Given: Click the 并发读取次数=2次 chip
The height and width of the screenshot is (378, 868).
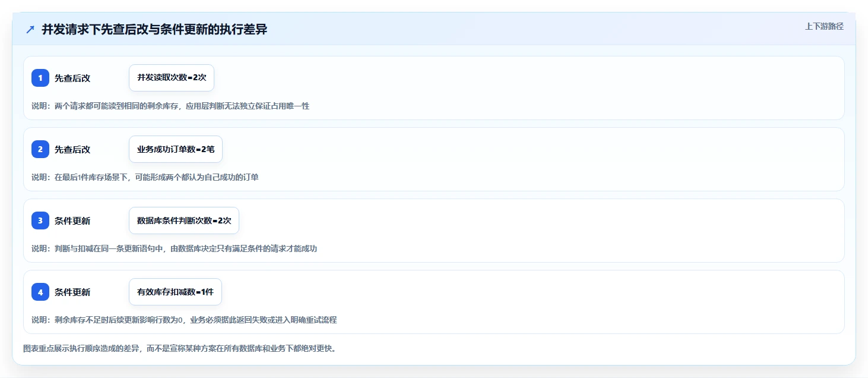Looking at the screenshot, I should (172, 78).
